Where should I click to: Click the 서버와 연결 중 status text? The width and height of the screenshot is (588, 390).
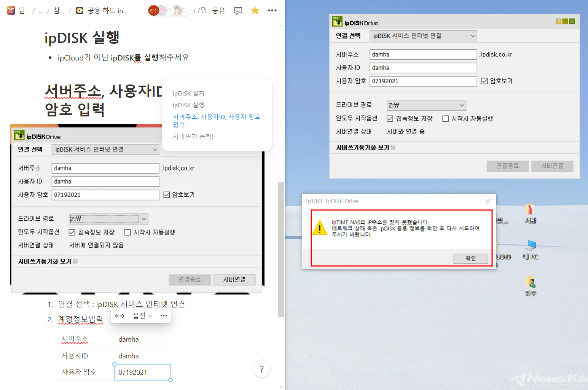(x=406, y=132)
